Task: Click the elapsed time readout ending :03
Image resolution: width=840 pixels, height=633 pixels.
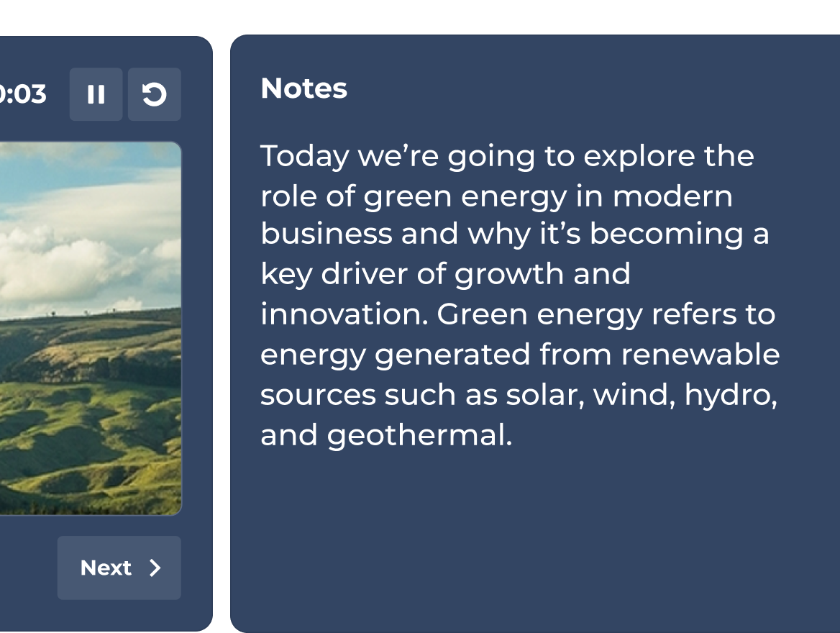Action: tap(23, 94)
